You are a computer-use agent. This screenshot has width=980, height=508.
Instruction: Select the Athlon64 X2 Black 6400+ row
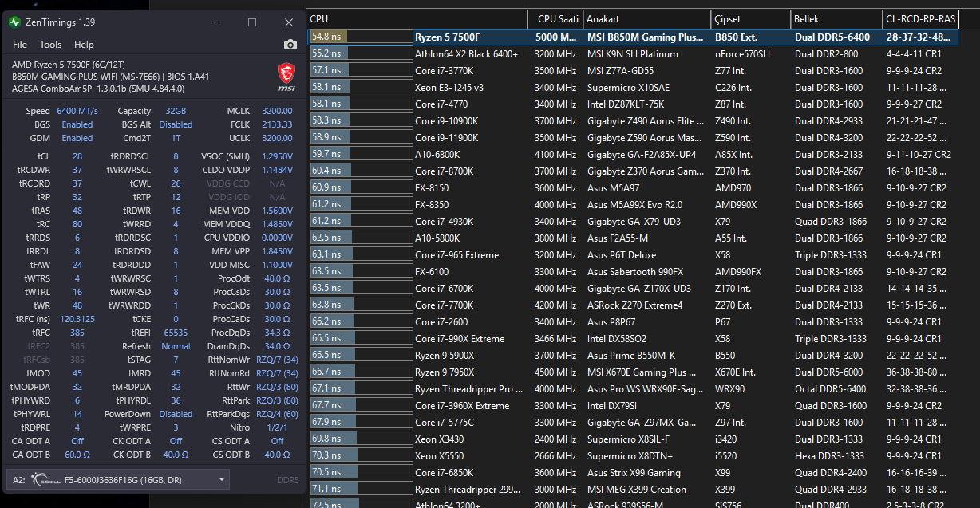click(x=634, y=53)
